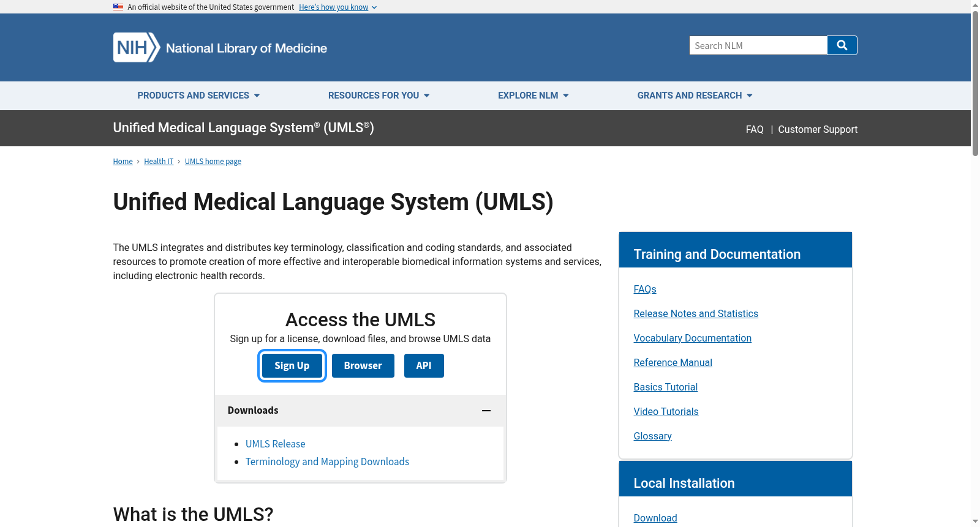The height and width of the screenshot is (527, 980).
Task: Open Customer Support link
Action: 818,129
